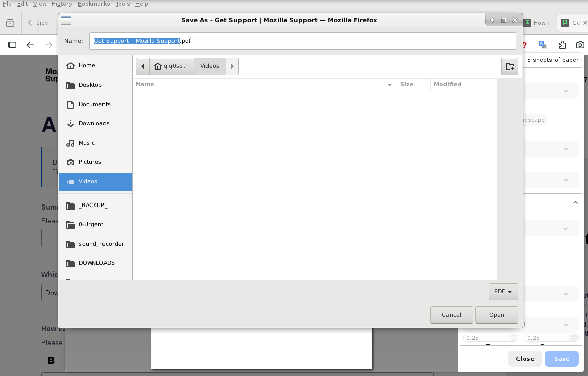Image resolution: width=588 pixels, height=376 pixels.
Task: Open the sound_recorder bookmark folder
Action: tap(95, 244)
